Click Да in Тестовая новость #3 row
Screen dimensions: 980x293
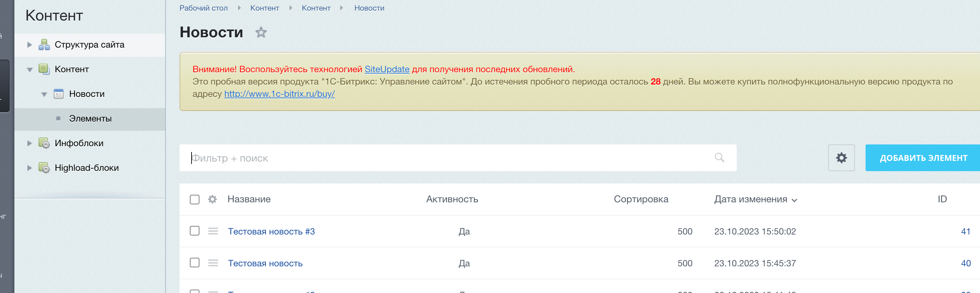[464, 231]
